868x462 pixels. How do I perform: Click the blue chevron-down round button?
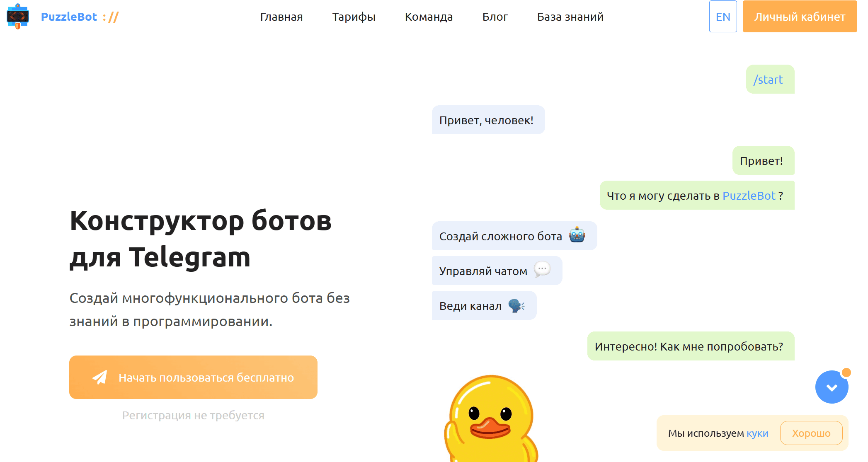tap(832, 387)
